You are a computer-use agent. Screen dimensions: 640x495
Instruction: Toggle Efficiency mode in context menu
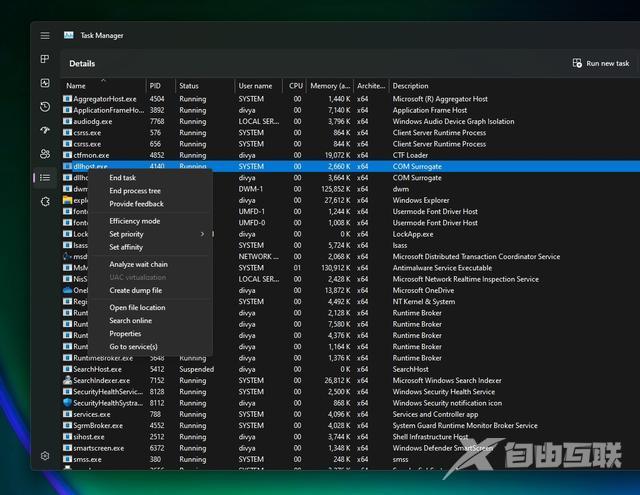[x=134, y=221]
